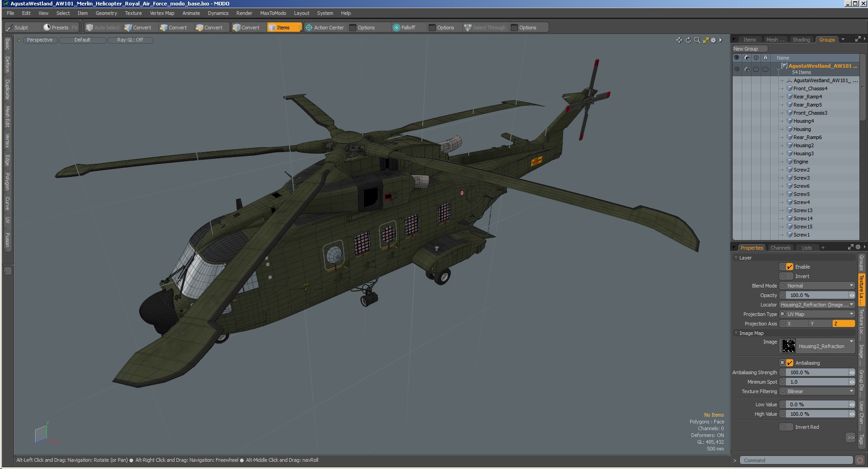868x469 pixels.
Task: Enable the Invert Red checkbox
Action: click(x=790, y=427)
